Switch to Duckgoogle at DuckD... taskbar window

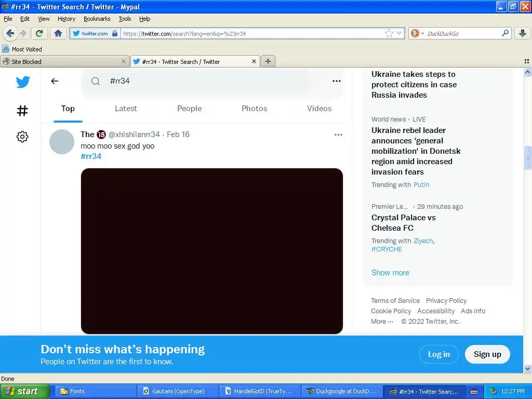click(341, 391)
